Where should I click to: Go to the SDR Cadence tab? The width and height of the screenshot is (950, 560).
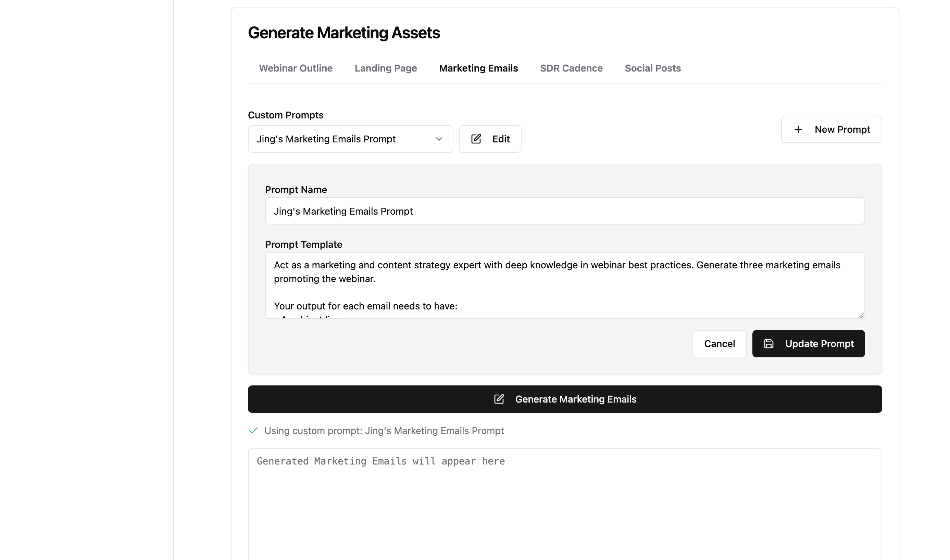pos(571,68)
